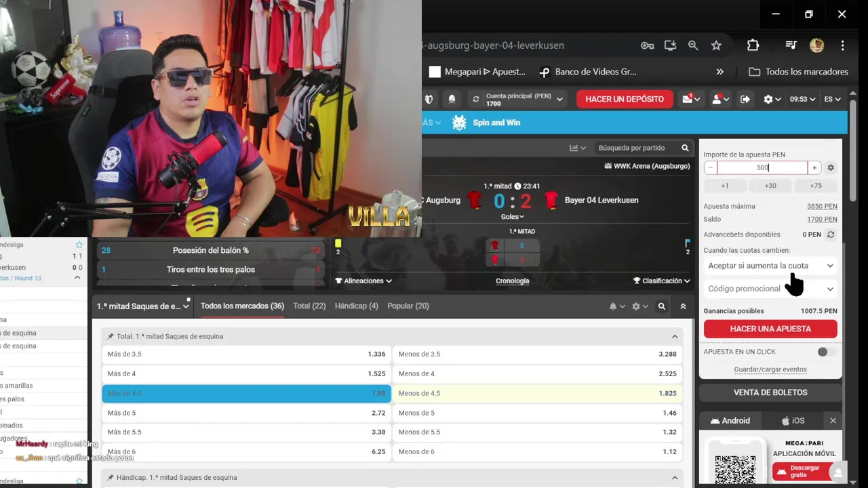Open the site settings gear in header
The height and width of the screenshot is (488, 868).
[x=772, y=99]
